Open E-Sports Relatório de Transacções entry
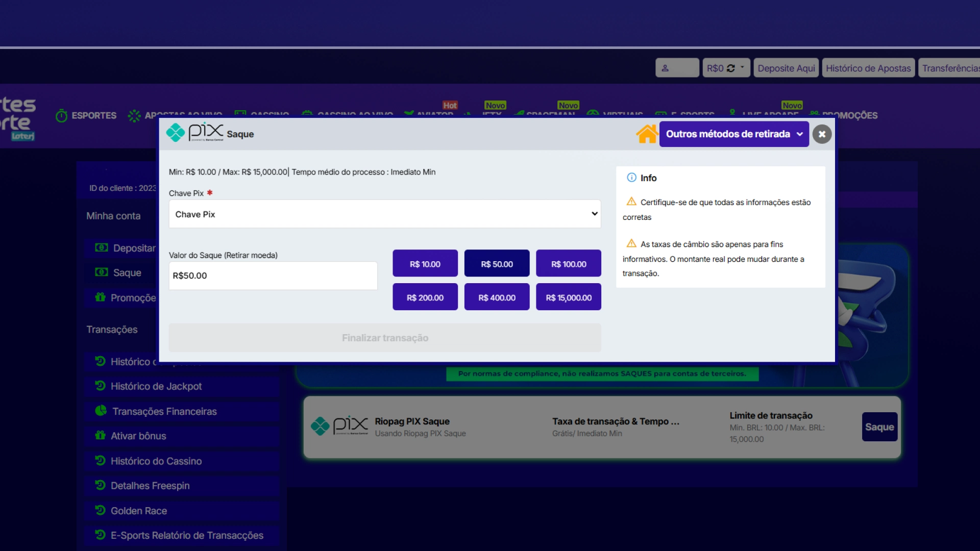The image size is (980, 551). coord(182,535)
